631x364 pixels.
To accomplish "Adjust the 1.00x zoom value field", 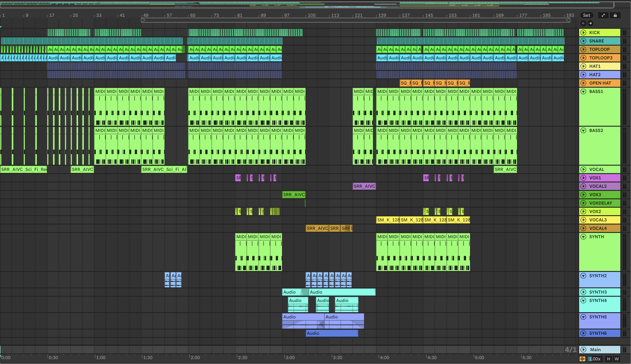I will (594, 359).
